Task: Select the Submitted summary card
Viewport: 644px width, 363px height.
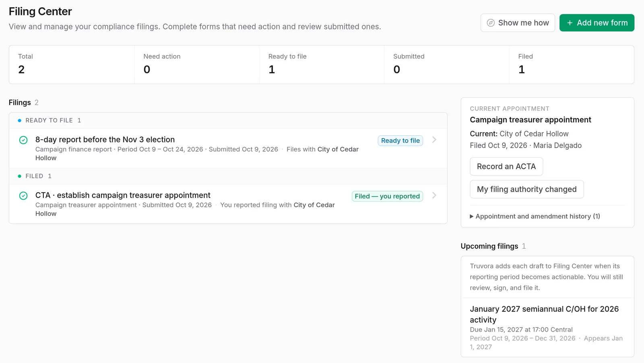Action: point(447,64)
